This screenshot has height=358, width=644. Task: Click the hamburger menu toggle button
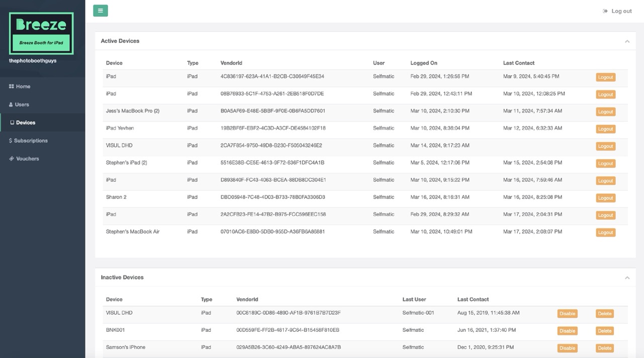click(100, 11)
